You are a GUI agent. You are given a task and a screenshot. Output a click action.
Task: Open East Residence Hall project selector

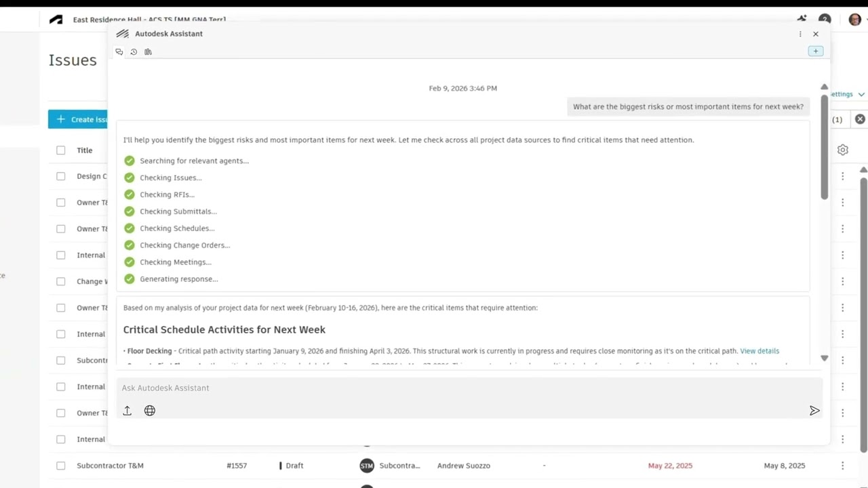[x=149, y=20]
